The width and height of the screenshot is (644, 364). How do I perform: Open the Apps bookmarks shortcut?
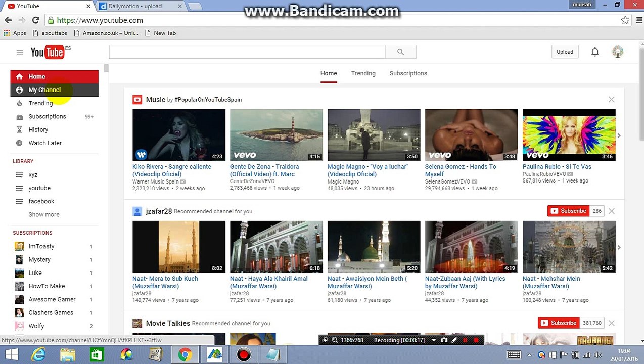(15, 33)
